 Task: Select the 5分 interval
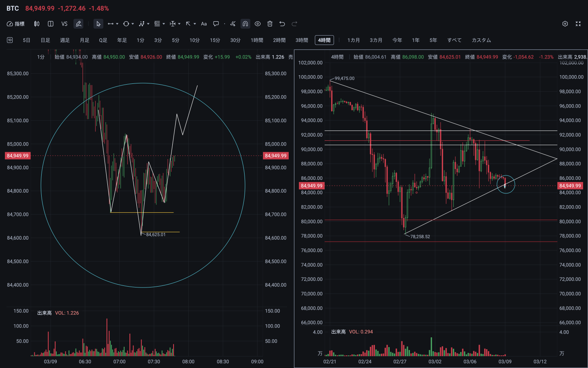(x=176, y=40)
